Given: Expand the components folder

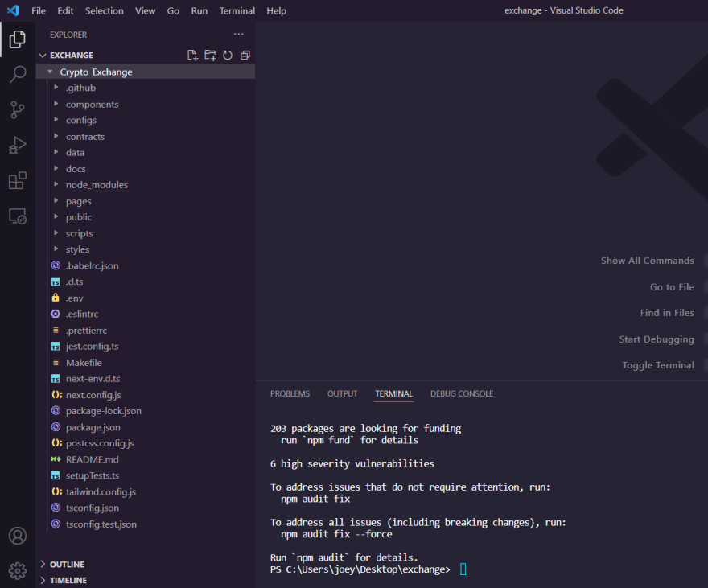Looking at the screenshot, I should pos(56,104).
